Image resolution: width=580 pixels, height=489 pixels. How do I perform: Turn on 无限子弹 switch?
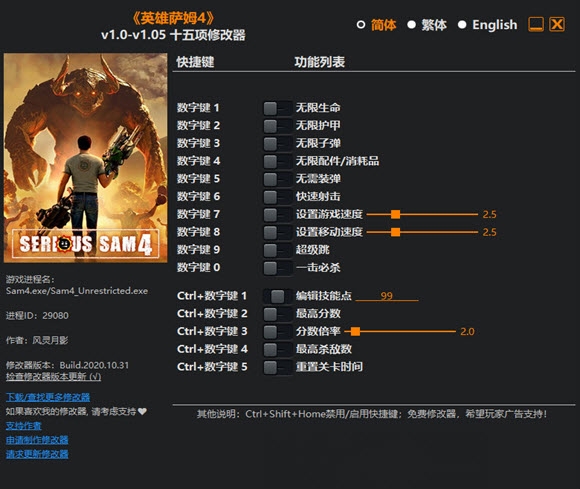(277, 144)
